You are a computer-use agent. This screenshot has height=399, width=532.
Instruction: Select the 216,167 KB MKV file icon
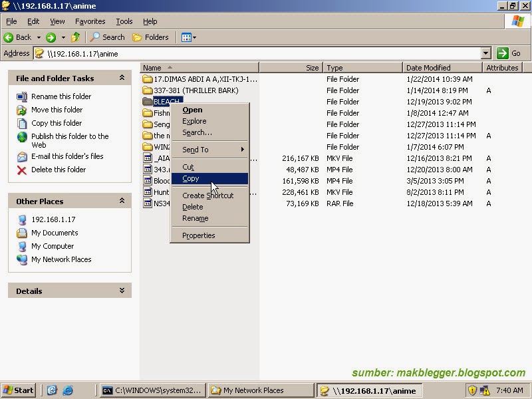tap(147, 158)
